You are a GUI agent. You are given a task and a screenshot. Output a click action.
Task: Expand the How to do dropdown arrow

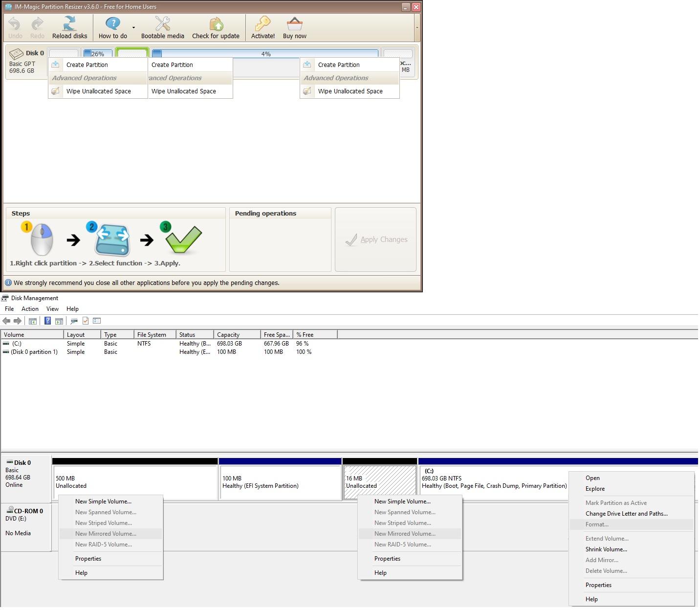point(133,28)
